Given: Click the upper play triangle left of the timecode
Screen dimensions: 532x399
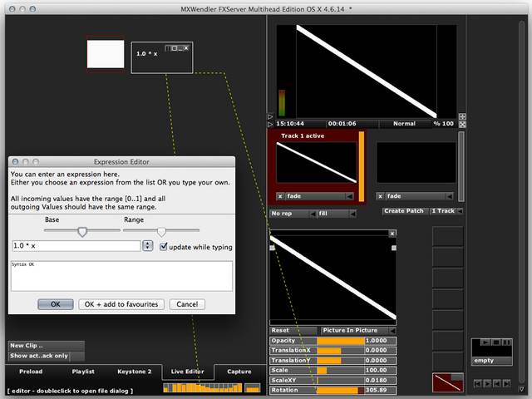Looking at the screenshot, I should pyautogui.click(x=270, y=116).
